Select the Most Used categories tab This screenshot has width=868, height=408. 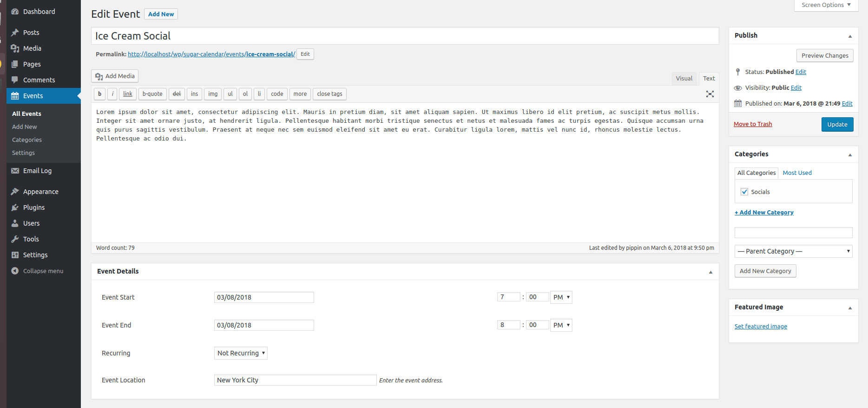pyautogui.click(x=797, y=173)
